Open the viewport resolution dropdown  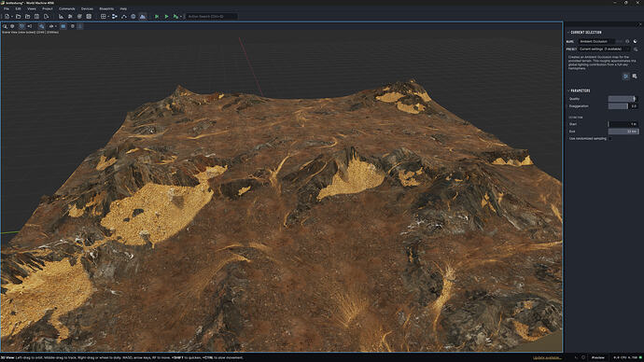tap(52, 26)
